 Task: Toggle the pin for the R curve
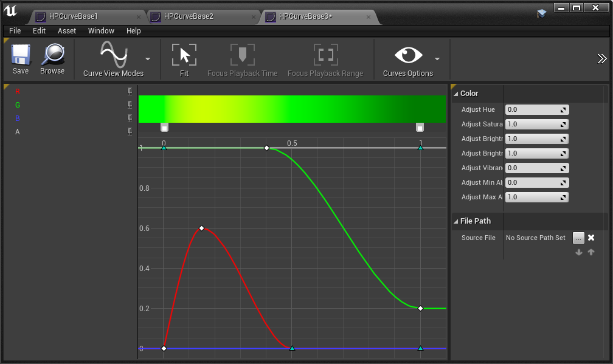click(130, 91)
